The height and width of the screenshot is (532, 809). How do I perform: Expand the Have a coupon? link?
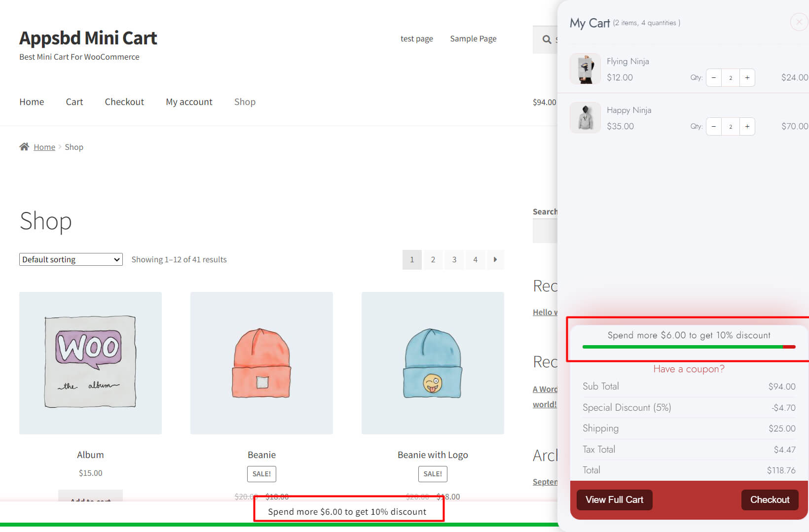[689, 369]
